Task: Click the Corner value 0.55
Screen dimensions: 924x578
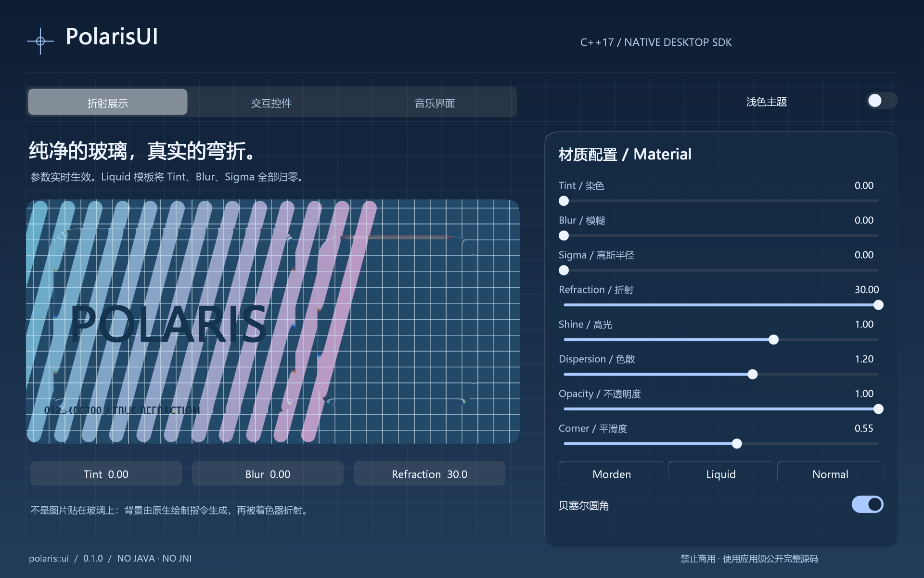Action: click(864, 428)
